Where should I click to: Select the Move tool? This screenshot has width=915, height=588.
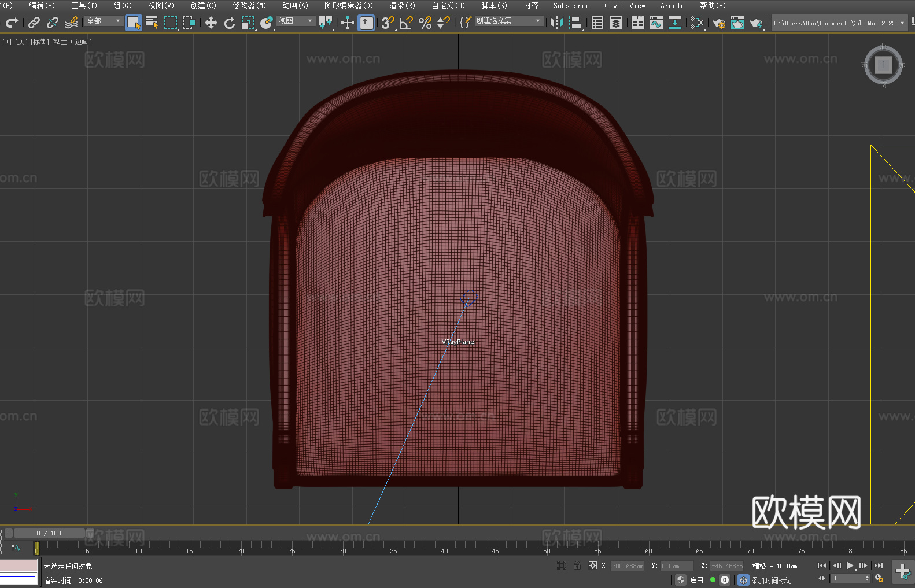coord(211,23)
